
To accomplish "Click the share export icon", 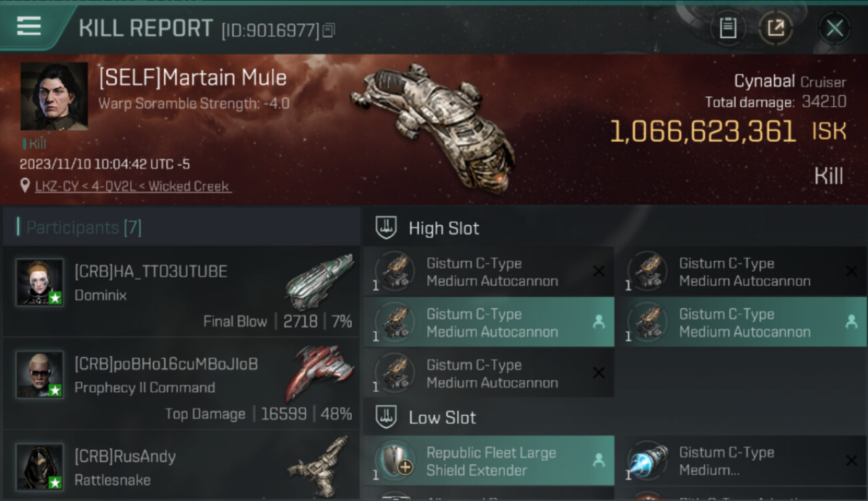I will (776, 28).
